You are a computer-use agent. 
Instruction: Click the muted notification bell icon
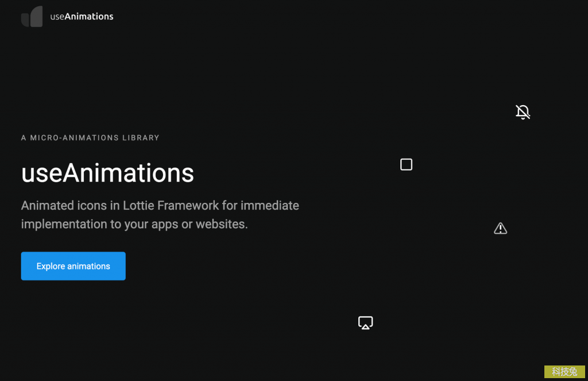523,112
